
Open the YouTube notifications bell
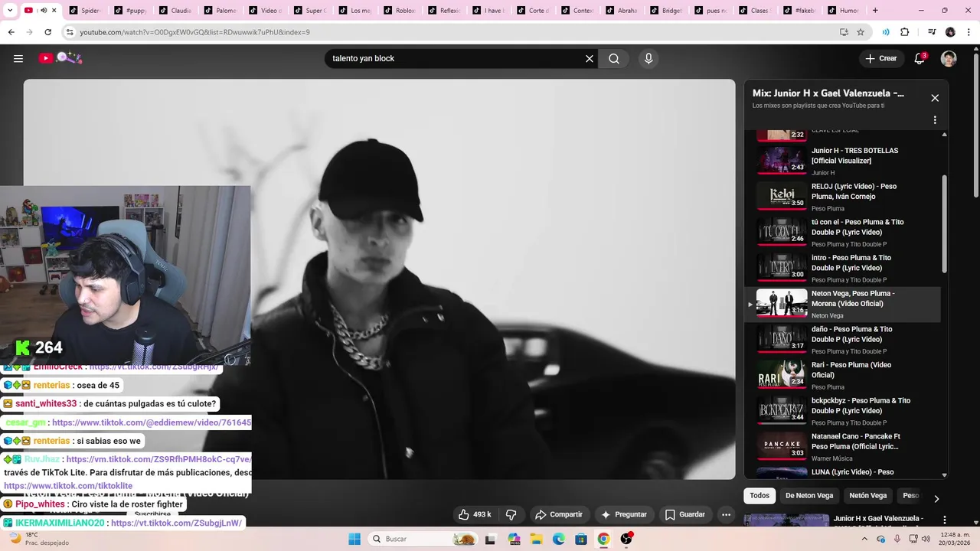920,58
